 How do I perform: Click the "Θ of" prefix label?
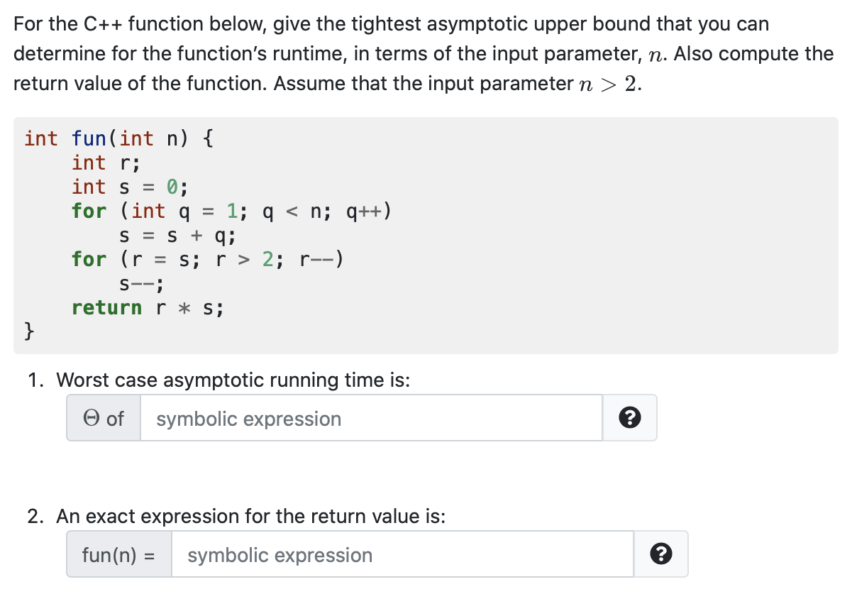[x=104, y=419]
